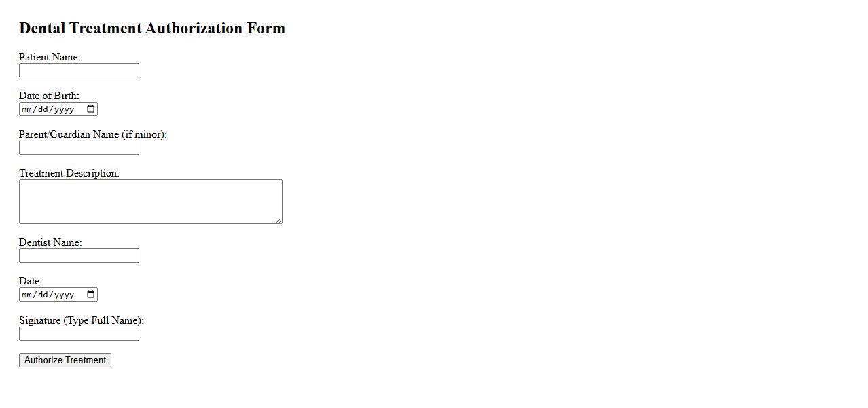The height and width of the screenshot is (408, 868).
Task: Click the Authorize Treatment button
Action: coord(65,360)
